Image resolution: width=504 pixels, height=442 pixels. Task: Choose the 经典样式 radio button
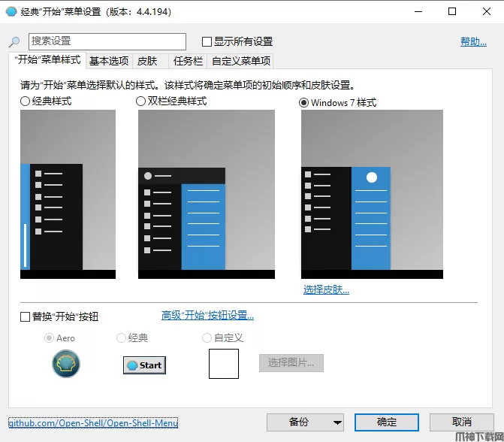pyautogui.click(x=26, y=101)
